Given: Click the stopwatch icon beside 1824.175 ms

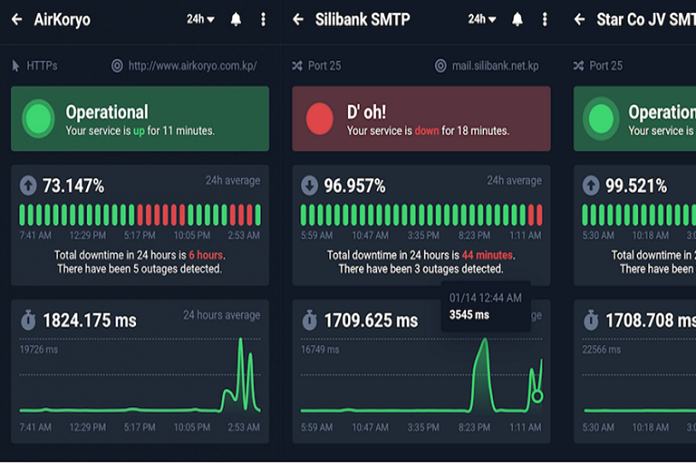Looking at the screenshot, I should [28, 320].
